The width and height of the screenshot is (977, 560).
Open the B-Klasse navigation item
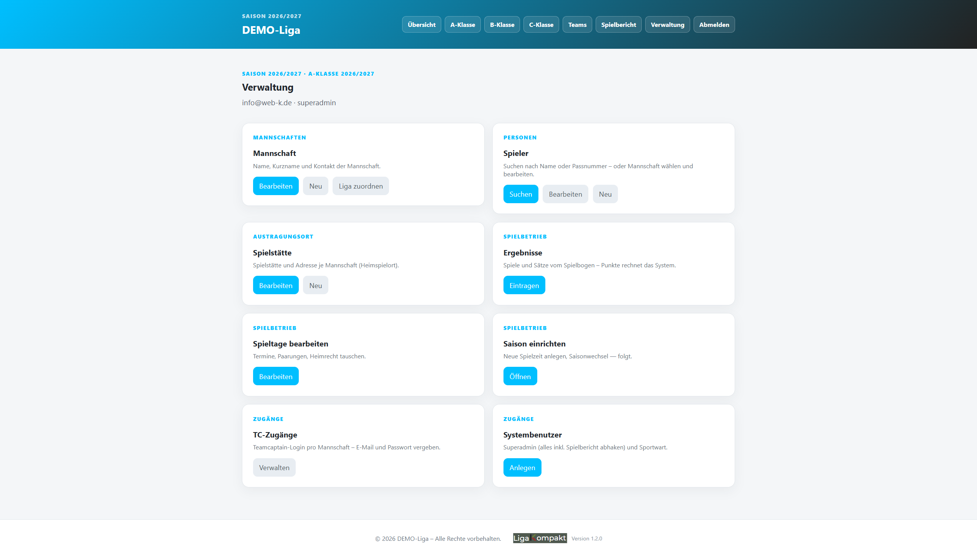pos(502,25)
